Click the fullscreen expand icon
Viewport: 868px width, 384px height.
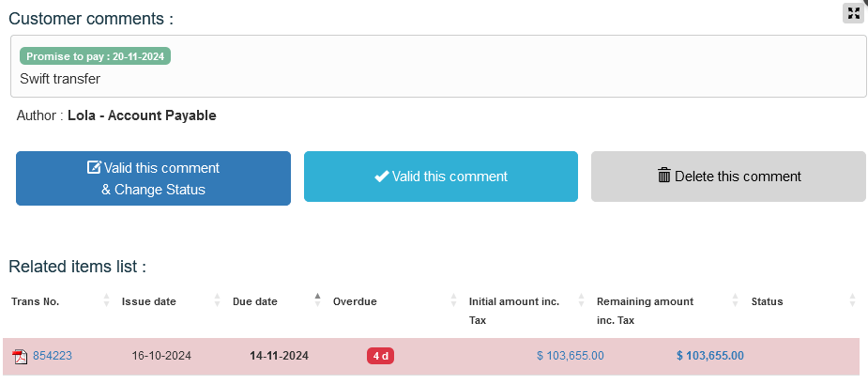(x=853, y=13)
